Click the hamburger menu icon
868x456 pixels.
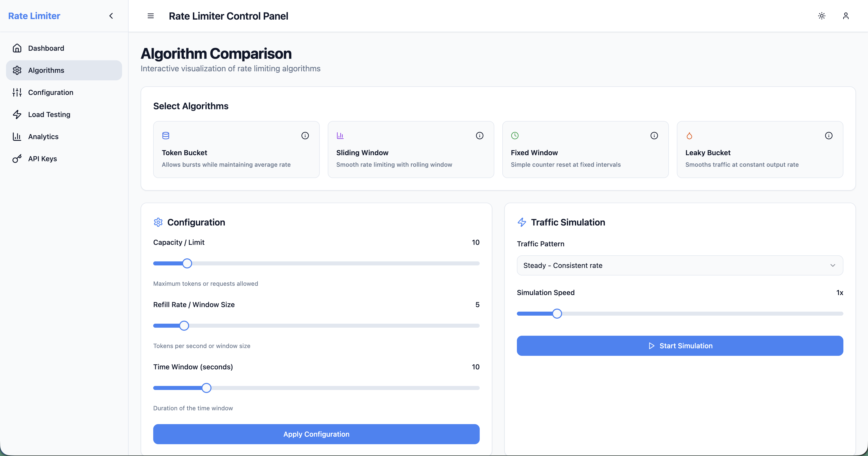click(x=151, y=16)
